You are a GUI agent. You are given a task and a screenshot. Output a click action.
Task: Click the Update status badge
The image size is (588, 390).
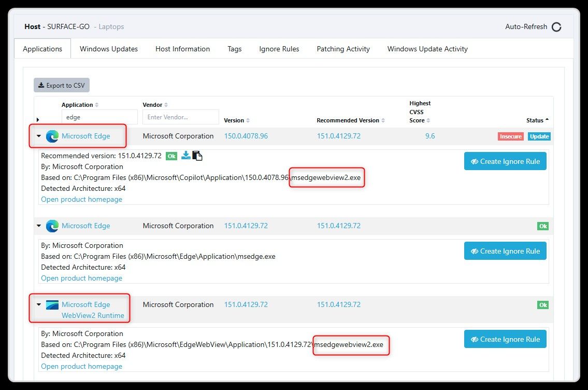pos(539,136)
